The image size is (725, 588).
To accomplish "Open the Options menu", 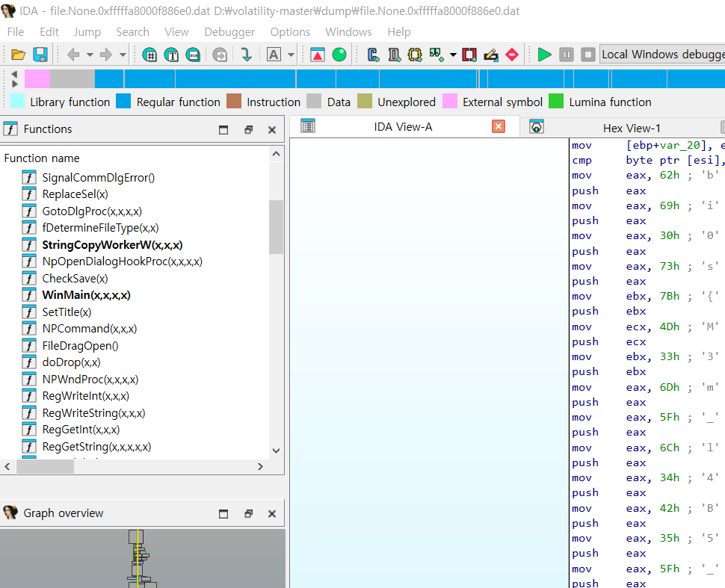I will click(x=290, y=32).
